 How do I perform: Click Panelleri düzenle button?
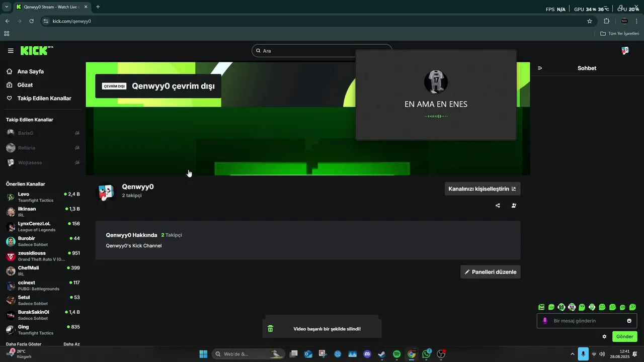491,272
